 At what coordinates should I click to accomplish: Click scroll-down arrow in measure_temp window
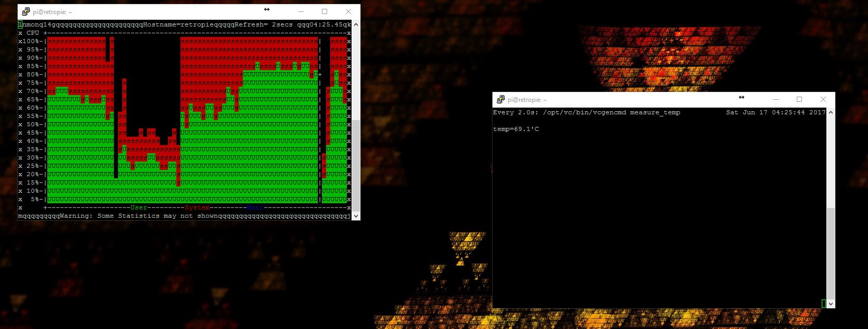[831, 304]
